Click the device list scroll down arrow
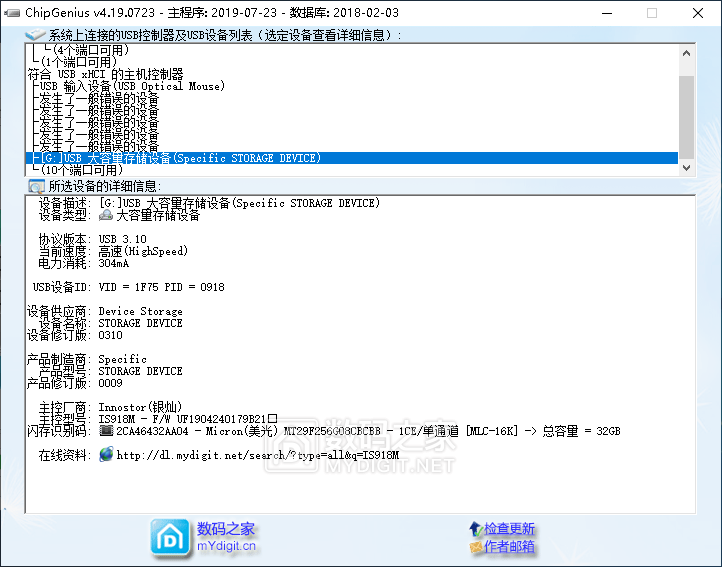Viewport: 722px width, 567px height. (687, 167)
